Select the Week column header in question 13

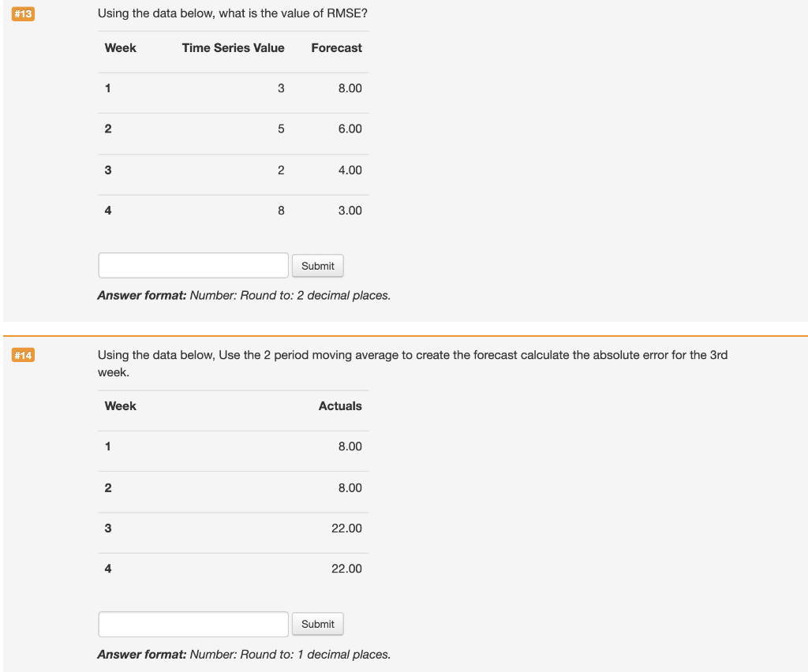[x=120, y=47]
